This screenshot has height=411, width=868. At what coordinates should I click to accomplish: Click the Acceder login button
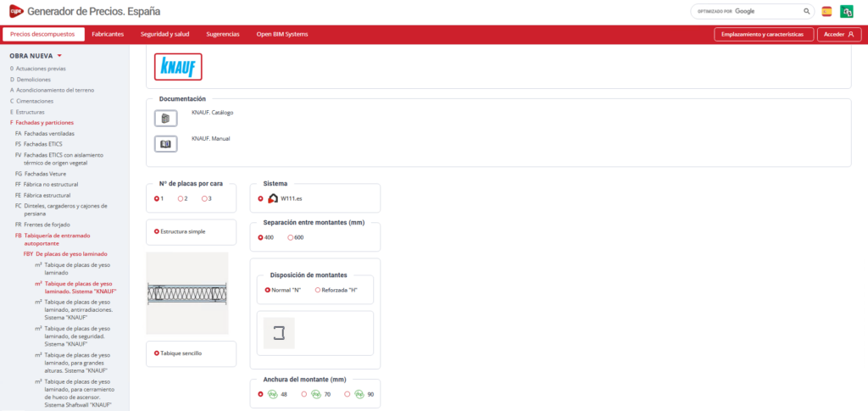click(838, 35)
